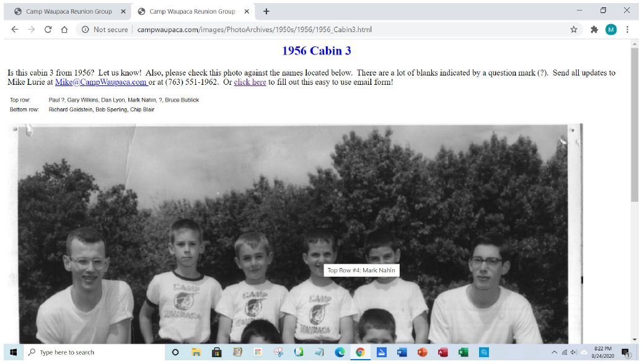Launch Microsoft Word from the taskbar

point(402,352)
